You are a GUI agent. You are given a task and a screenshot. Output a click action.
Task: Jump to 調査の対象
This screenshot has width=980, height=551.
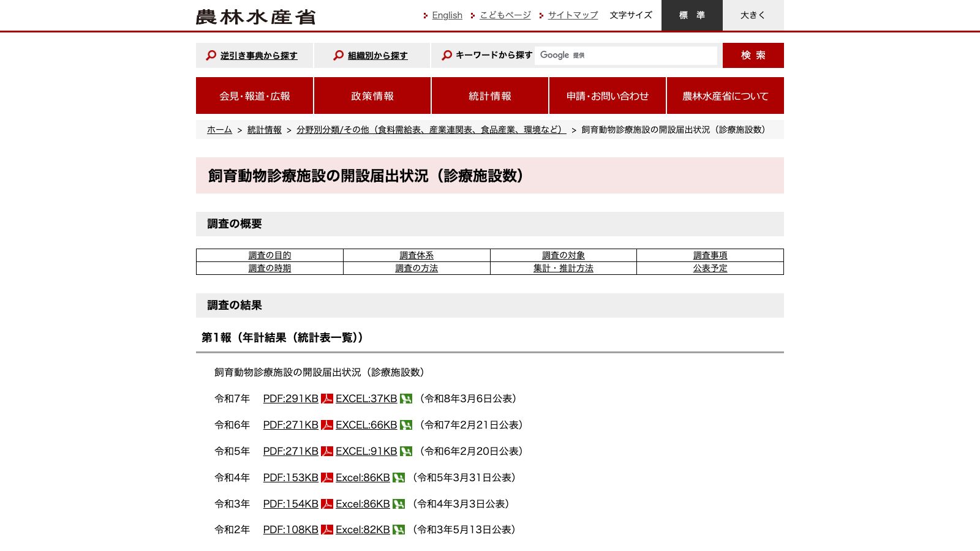[x=563, y=255]
